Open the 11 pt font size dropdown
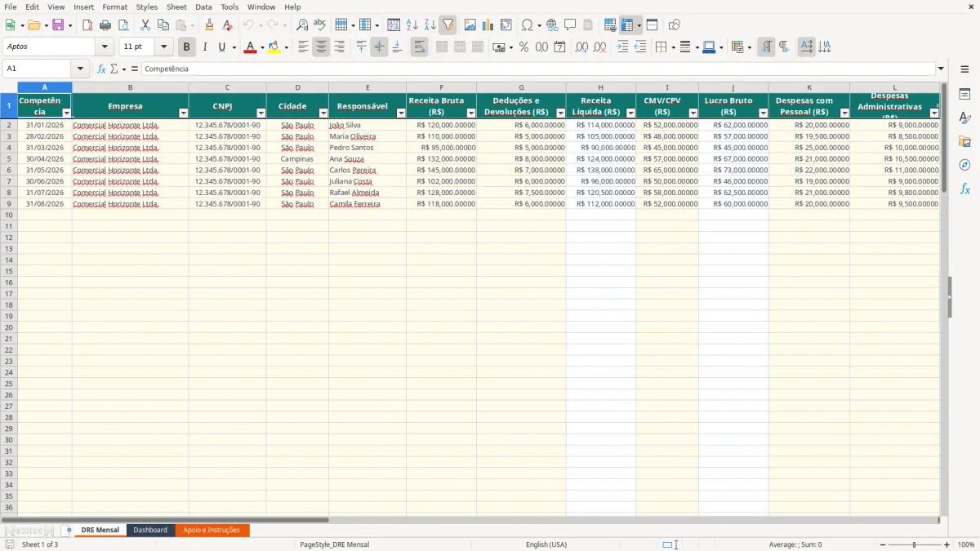Screen dimensions: 980x551 (163, 47)
